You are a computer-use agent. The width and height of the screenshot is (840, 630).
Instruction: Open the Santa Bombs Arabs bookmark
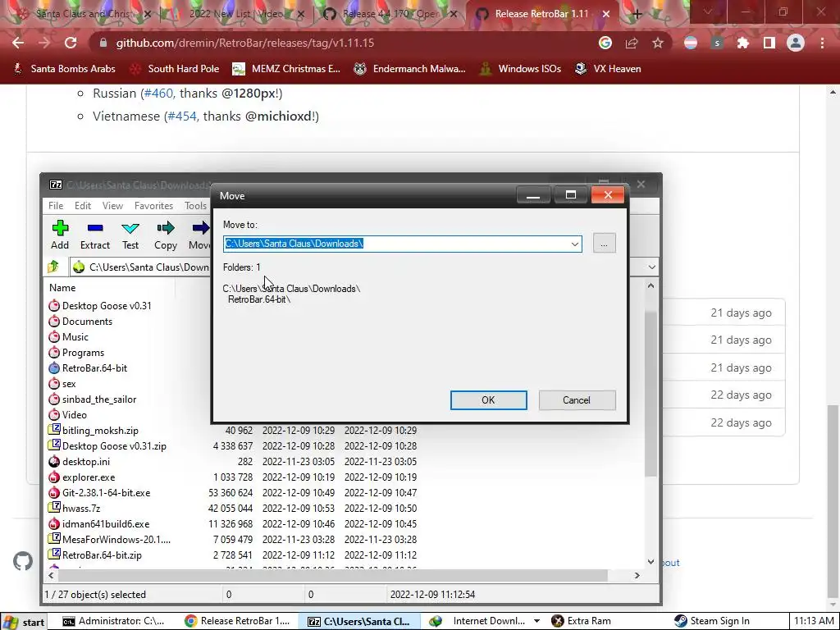(x=64, y=69)
